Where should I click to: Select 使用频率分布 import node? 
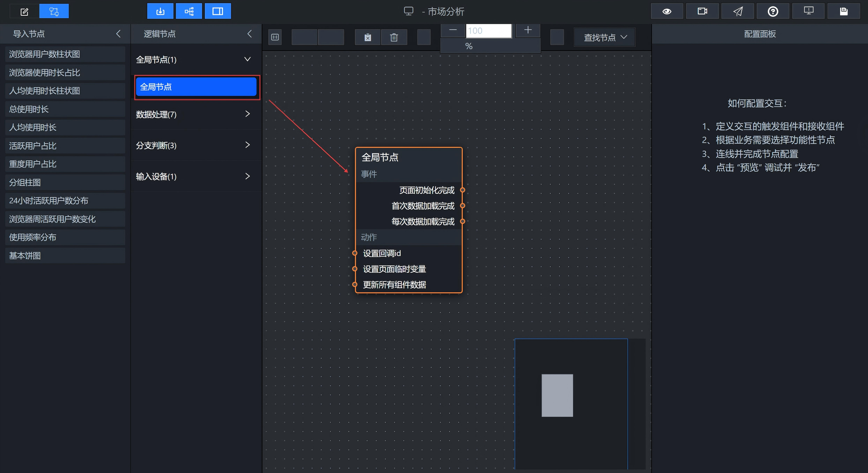(x=65, y=237)
